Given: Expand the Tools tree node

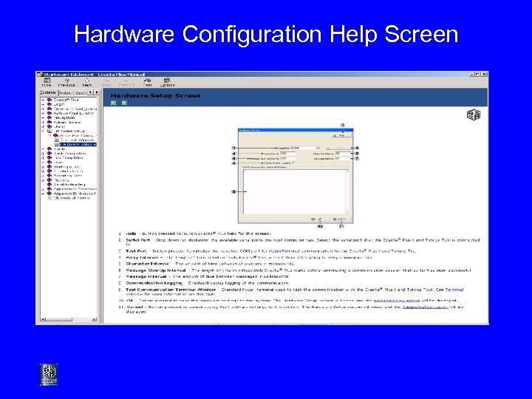Looking at the screenshot, I should point(43,149).
